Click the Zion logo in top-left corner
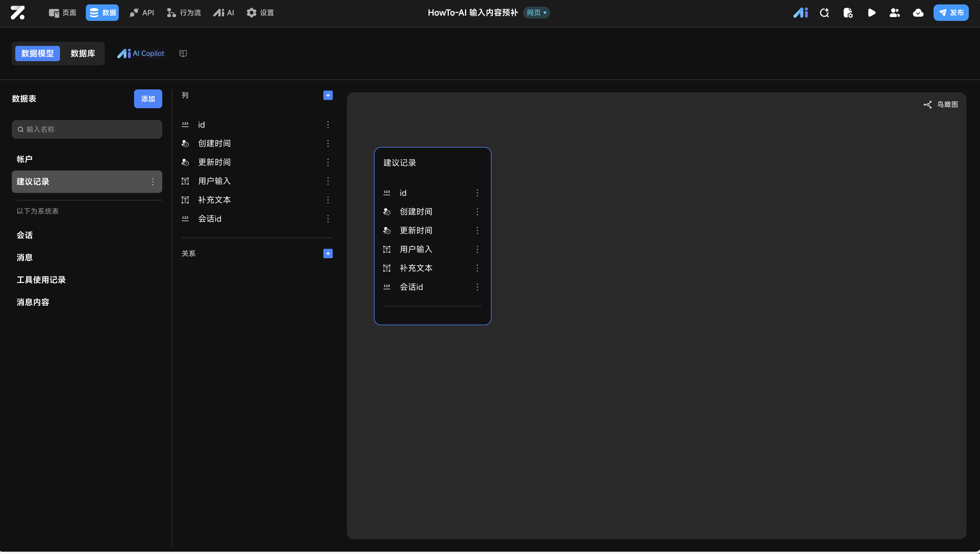This screenshot has height=554, width=980. point(18,13)
